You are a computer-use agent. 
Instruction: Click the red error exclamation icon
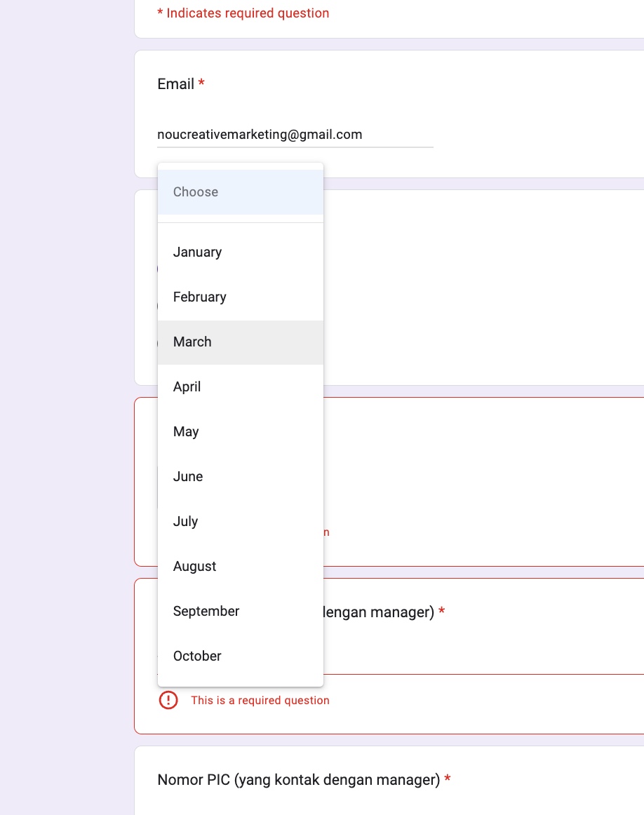tap(168, 700)
